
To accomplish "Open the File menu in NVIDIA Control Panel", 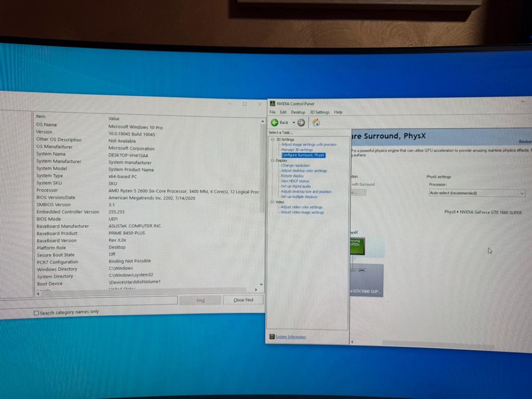I will click(x=273, y=112).
